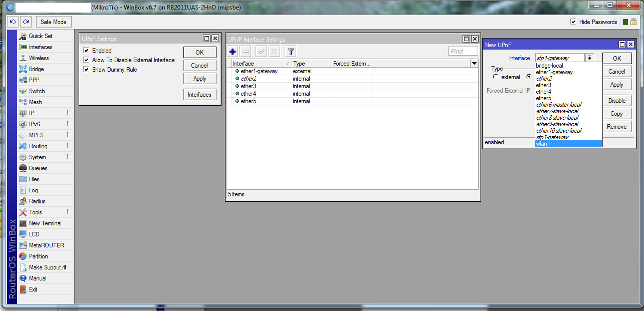Click the Manual help icon
Screen dimensions: 644x311
[23, 278]
